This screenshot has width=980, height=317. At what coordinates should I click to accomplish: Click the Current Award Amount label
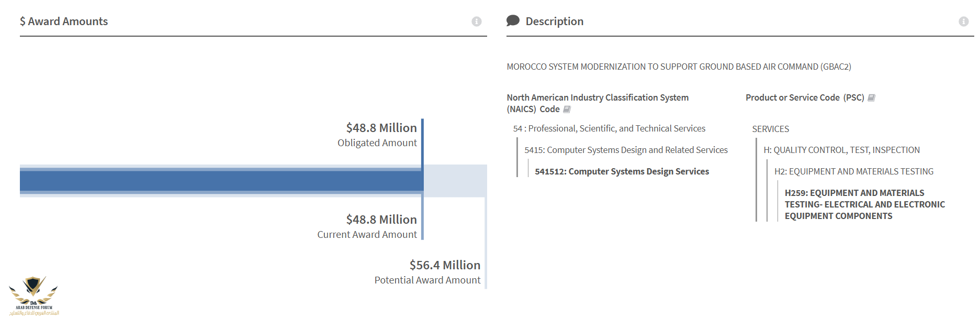367,235
